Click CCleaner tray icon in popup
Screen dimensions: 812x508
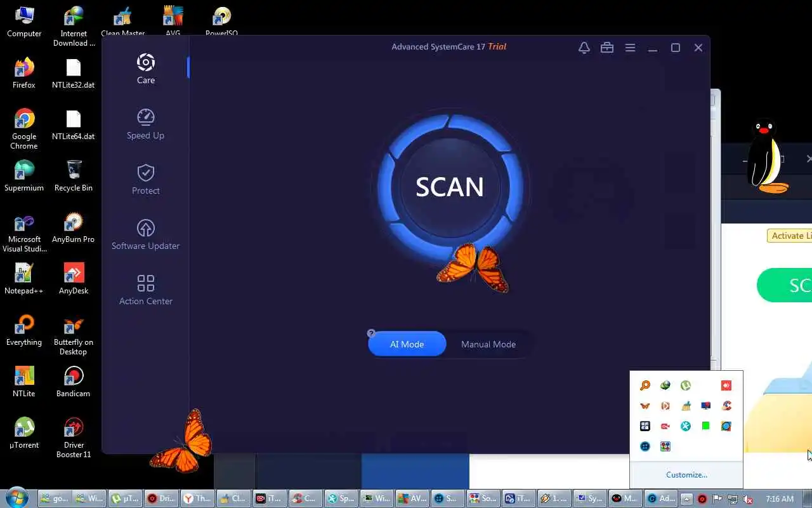point(726,406)
